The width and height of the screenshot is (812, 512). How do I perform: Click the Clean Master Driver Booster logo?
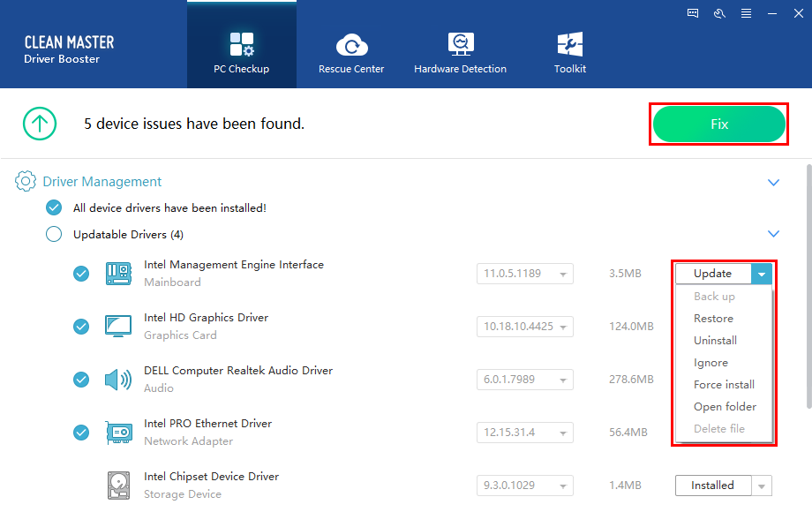point(69,49)
